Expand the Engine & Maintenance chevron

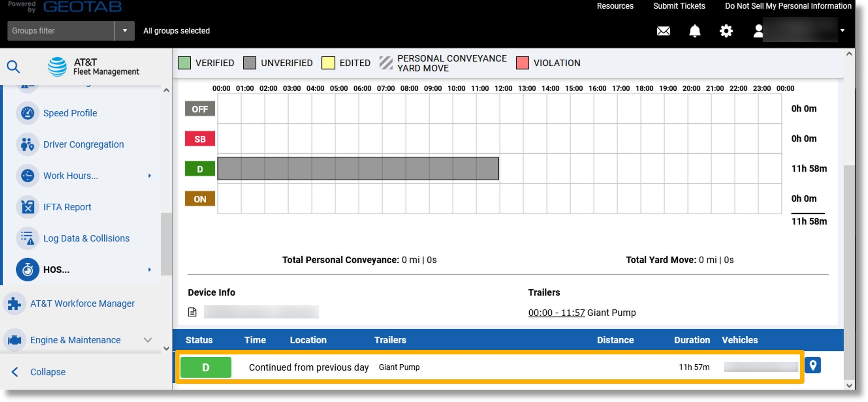tap(147, 340)
